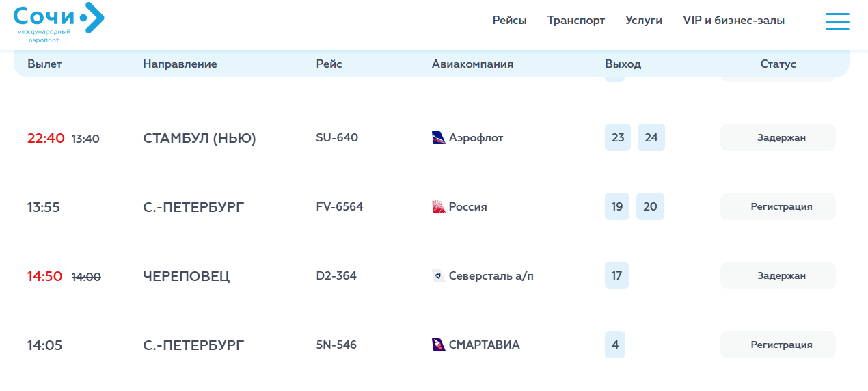868x391 pixels.
Task: Select gate 17 badge for Cherepovets flight
Action: pyautogui.click(x=616, y=275)
